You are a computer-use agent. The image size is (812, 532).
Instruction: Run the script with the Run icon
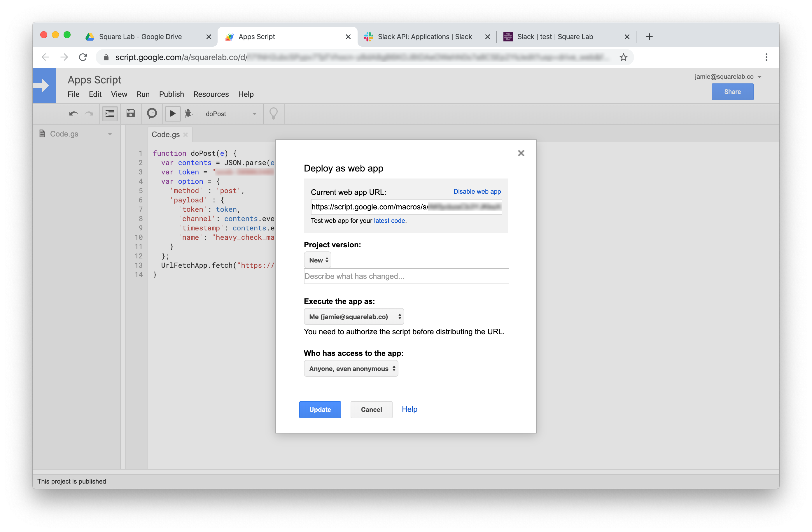(x=173, y=114)
